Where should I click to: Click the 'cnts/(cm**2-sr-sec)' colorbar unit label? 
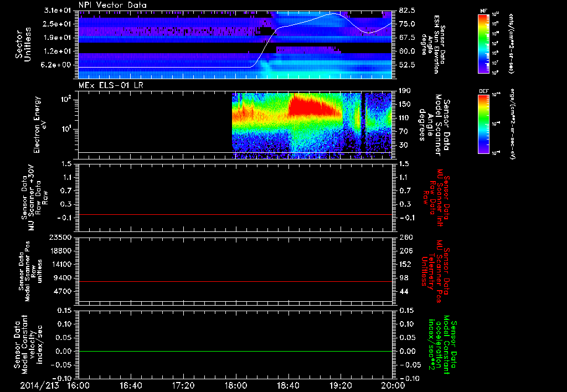point(511,43)
